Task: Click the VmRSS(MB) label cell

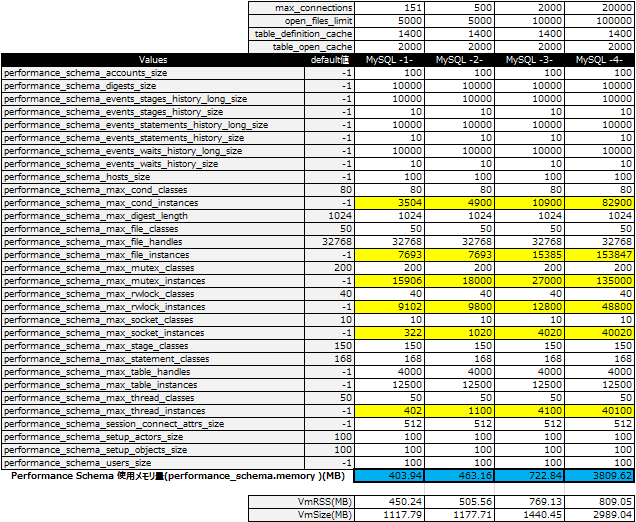Action: click(301, 502)
